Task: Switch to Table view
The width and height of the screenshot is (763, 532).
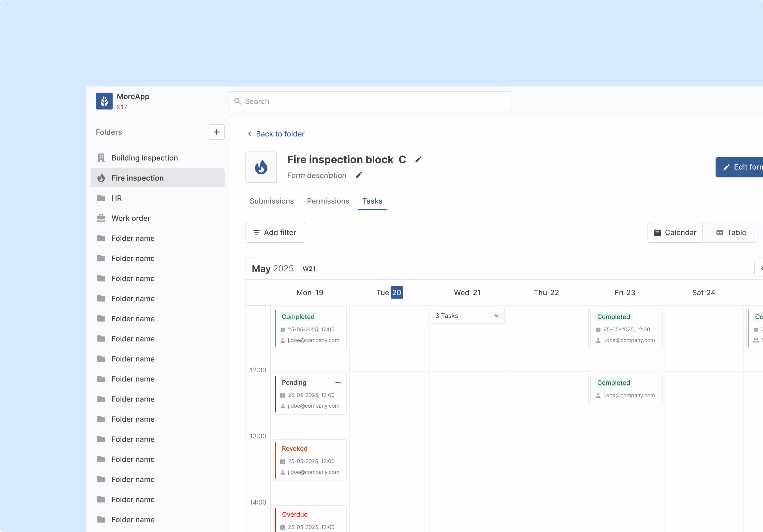Action: (x=731, y=233)
